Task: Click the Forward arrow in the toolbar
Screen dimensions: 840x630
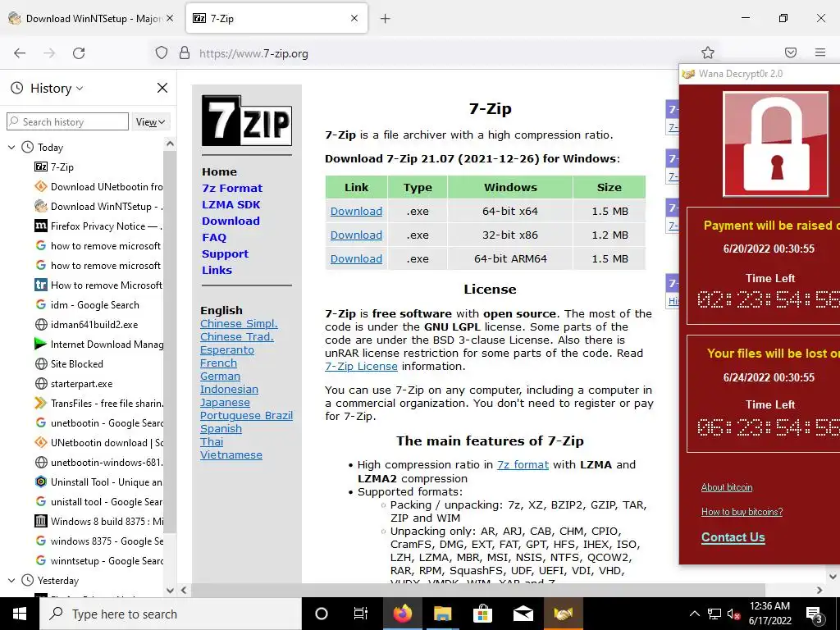Action: pos(49,53)
